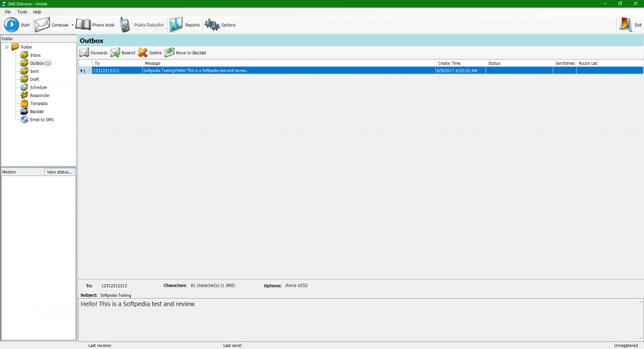The image size is (644, 349).
Task: Open the Schedule folder
Action: pos(38,87)
